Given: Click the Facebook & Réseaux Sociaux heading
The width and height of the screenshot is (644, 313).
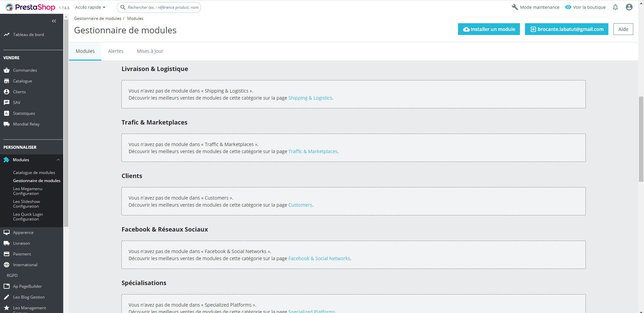Looking at the screenshot, I should coord(165,230).
